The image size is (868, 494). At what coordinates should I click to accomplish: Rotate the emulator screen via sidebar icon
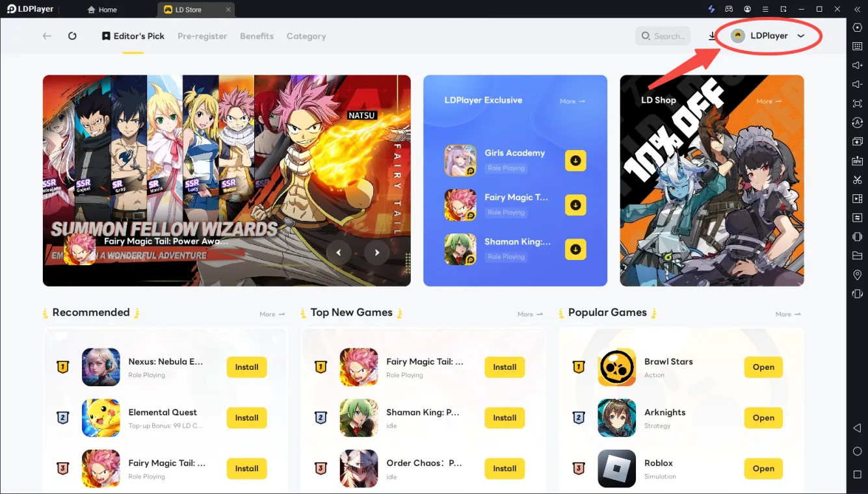tap(857, 293)
